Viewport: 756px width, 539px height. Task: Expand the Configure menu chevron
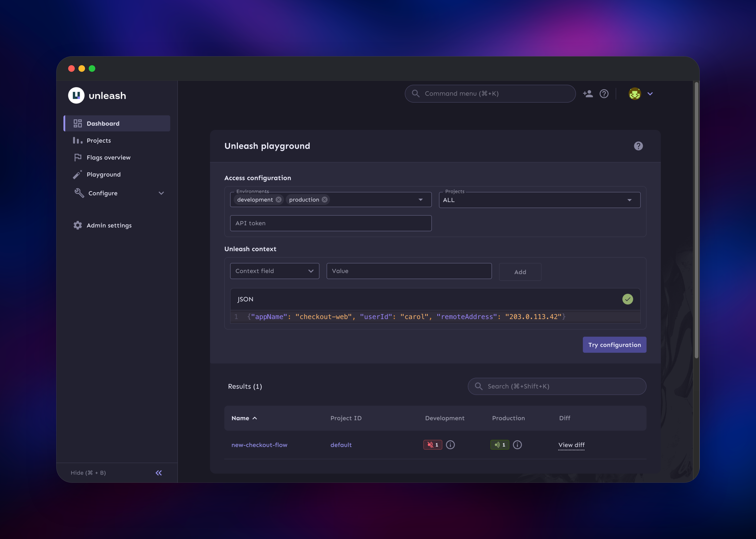pyautogui.click(x=161, y=193)
